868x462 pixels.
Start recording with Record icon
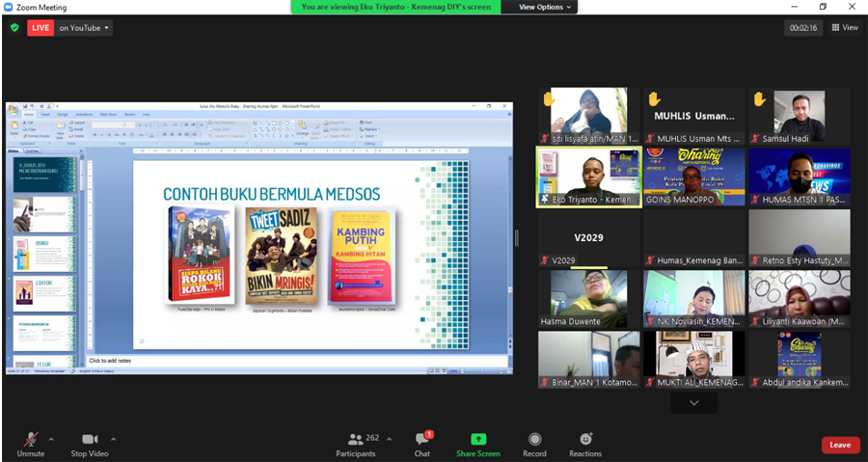point(534,440)
